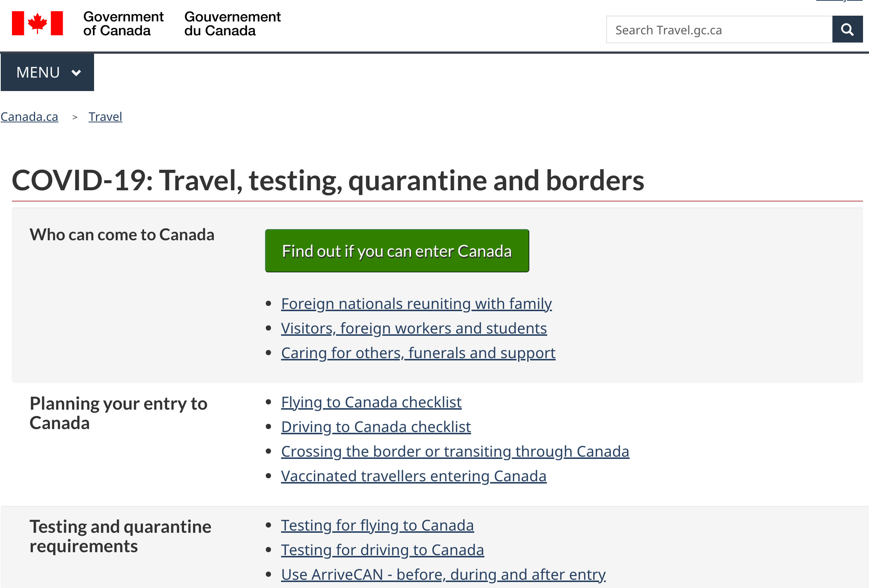
Task: Open Caring for others, funerals and support
Action: 418,353
